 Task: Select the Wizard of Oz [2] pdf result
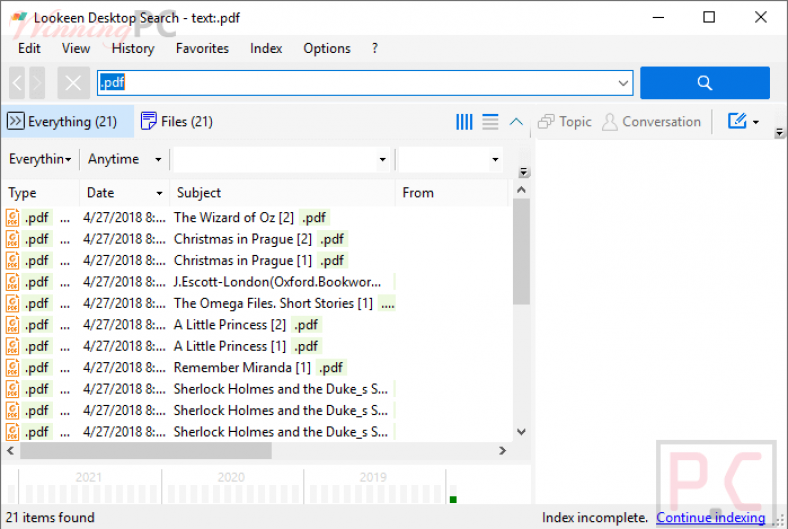click(250, 218)
